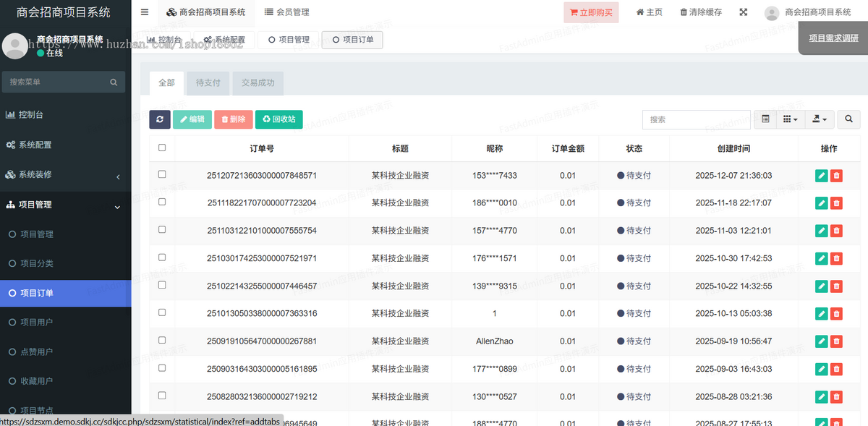This screenshot has height=426, width=868.
Task: Switch to the 待支付 tab
Action: pos(208,82)
